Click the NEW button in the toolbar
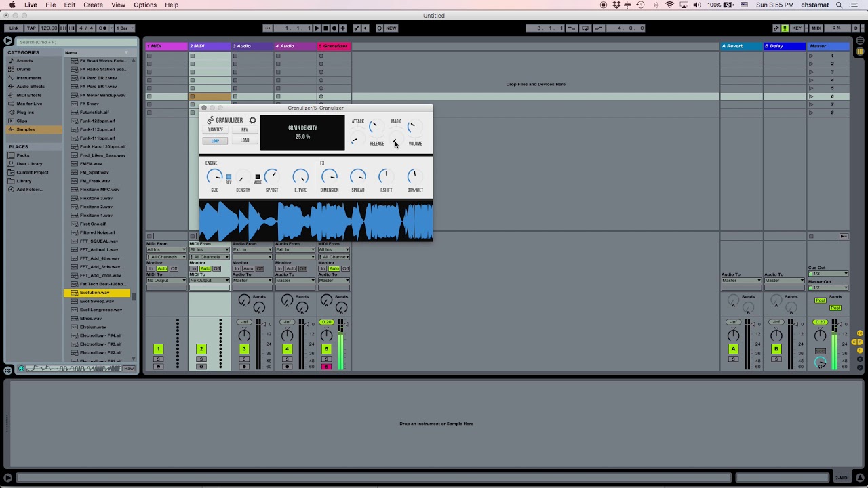868x488 pixels. tap(391, 28)
